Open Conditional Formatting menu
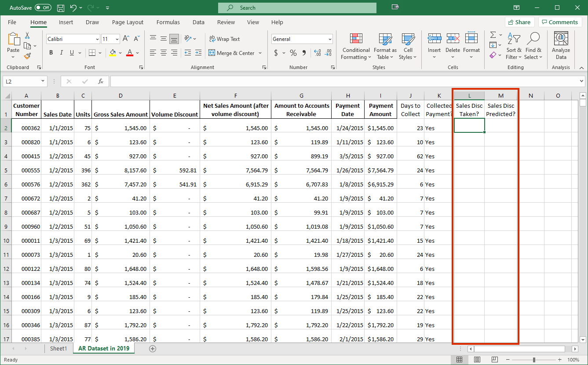Viewport: 588px width, 365px height. [x=356, y=46]
